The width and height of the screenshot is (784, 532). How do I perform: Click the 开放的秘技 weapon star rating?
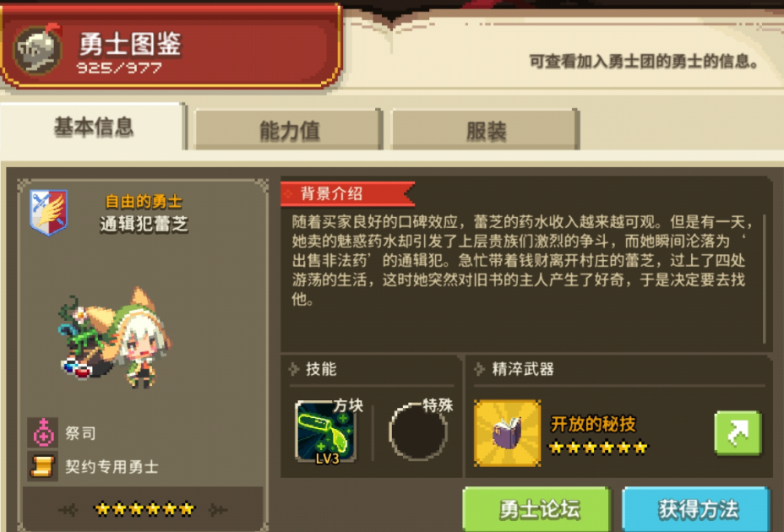[598, 447]
